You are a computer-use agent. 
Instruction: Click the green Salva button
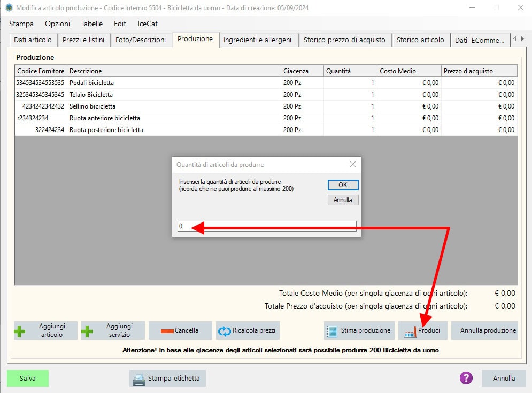pyautogui.click(x=27, y=378)
